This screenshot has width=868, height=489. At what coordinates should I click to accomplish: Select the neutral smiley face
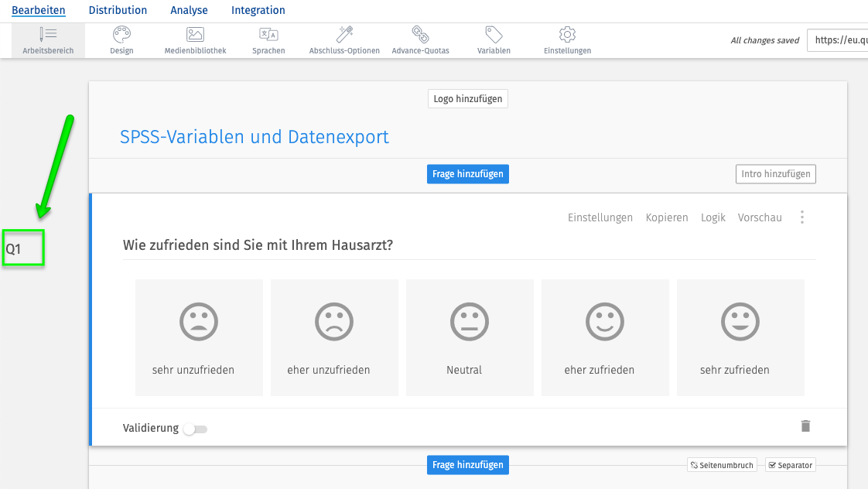point(470,322)
